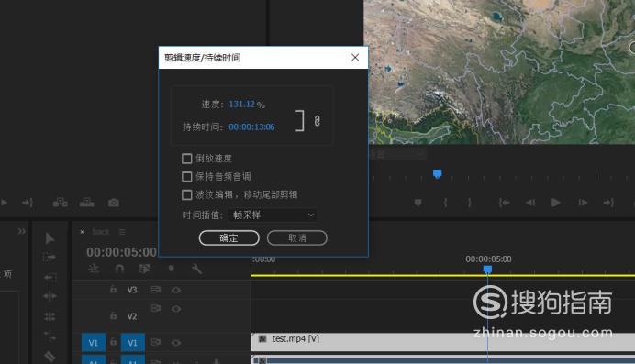635x364 pixels.
Task: Click the timeline timecode 00:00:05:00
Action: click(121, 252)
